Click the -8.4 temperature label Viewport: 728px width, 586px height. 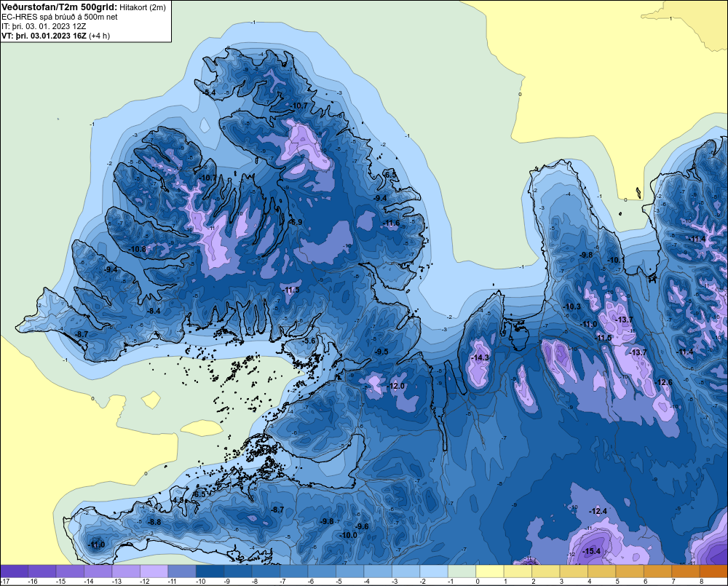(x=154, y=311)
